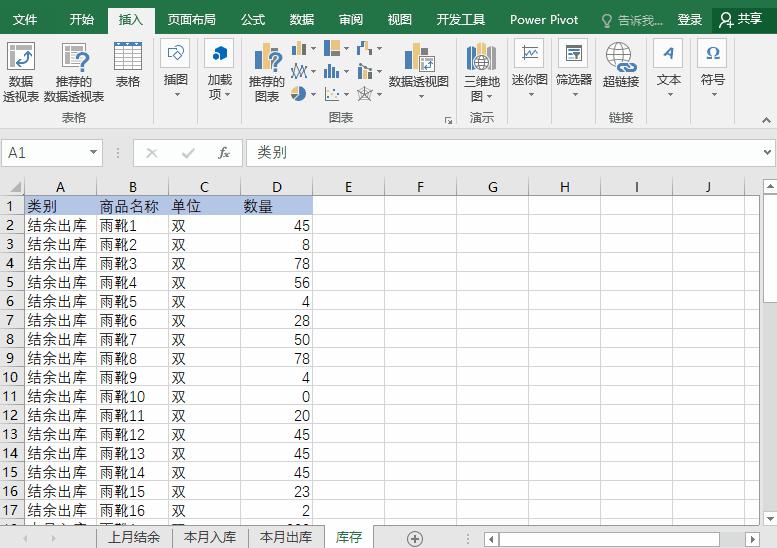Expand the line chart dropdown arrow
777x548 pixels.
pyautogui.click(x=313, y=71)
